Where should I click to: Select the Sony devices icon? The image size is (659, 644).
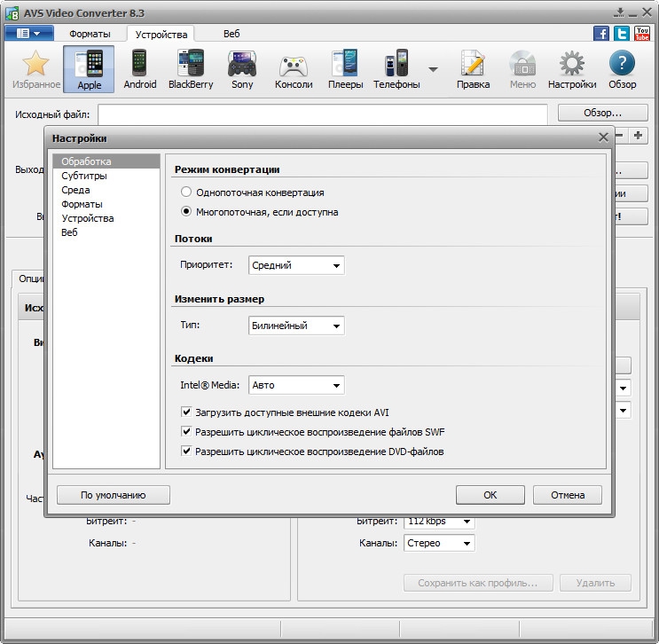coord(242,68)
